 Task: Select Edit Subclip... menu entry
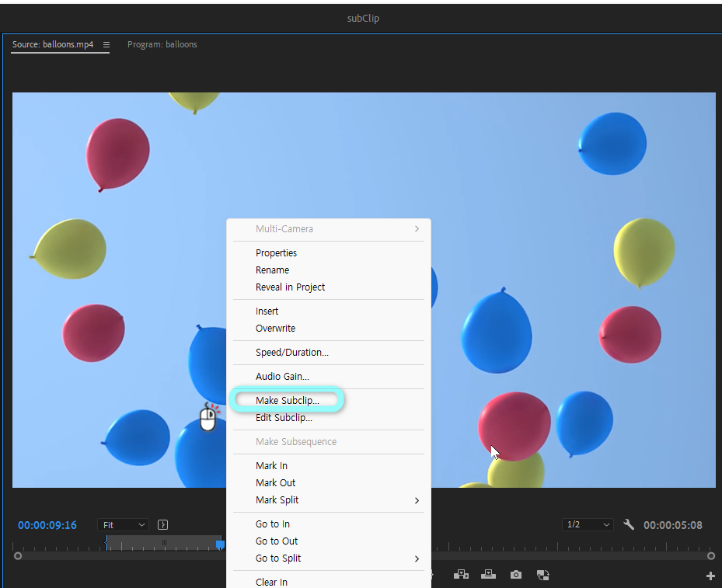(x=284, y=418)
